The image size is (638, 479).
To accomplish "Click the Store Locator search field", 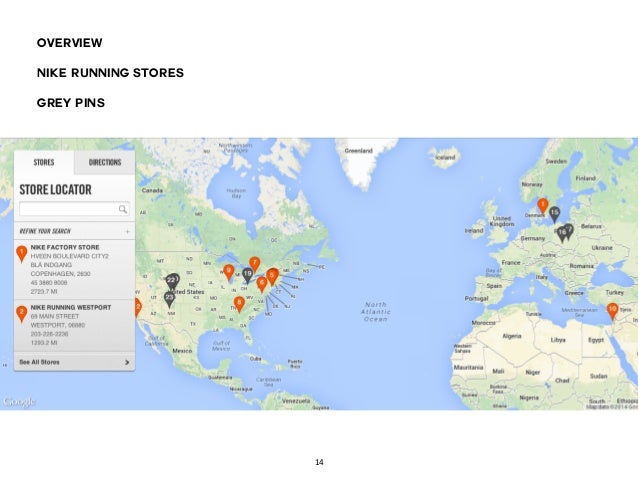I will click(74, 209).
